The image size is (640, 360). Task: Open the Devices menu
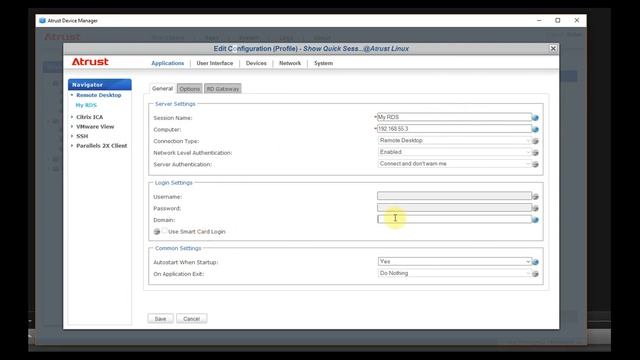click(x=256, y=63)
